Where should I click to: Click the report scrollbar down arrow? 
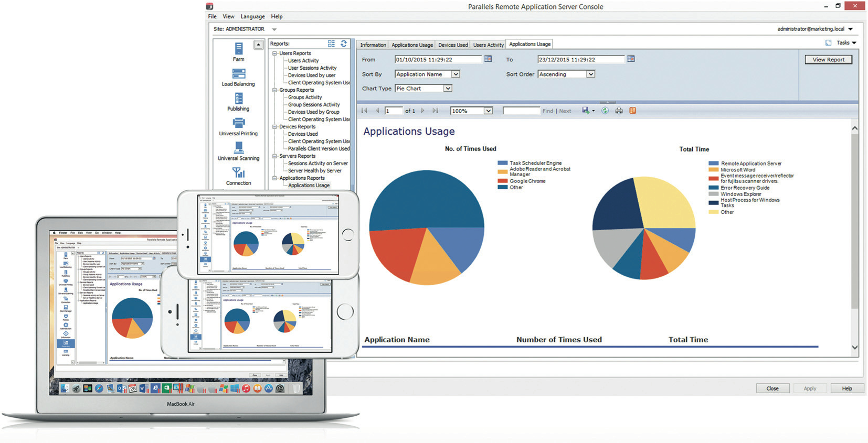coord(854,347)
